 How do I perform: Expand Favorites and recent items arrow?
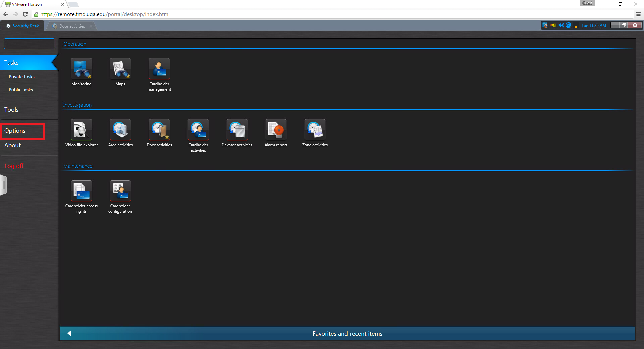pos(70,333)
